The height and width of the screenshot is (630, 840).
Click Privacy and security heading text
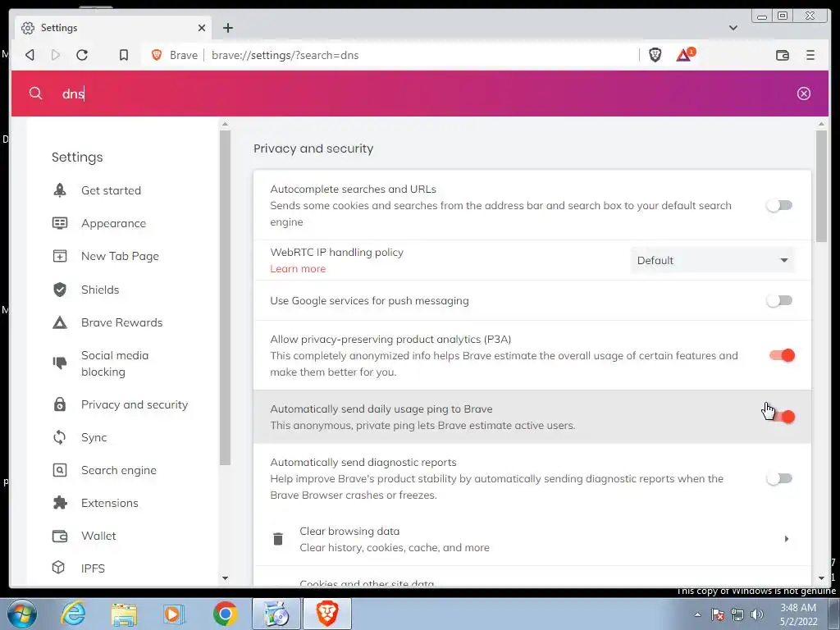click(x=313, y=148)
